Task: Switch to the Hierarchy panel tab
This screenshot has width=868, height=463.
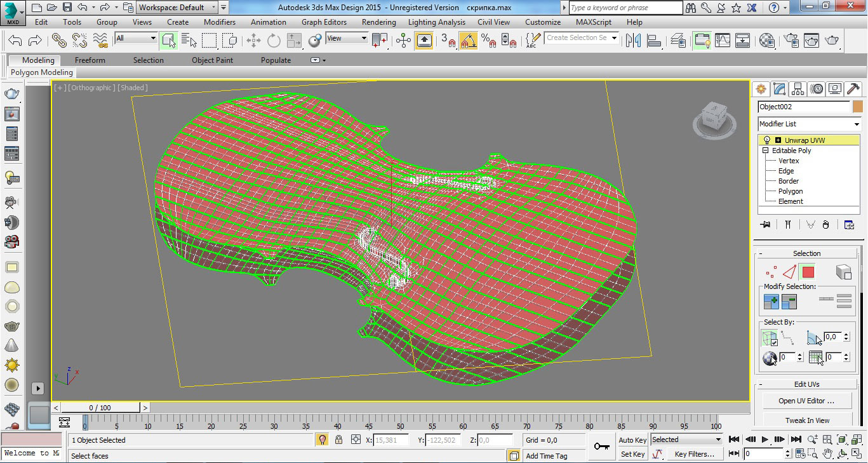Action: coord(798,89)
